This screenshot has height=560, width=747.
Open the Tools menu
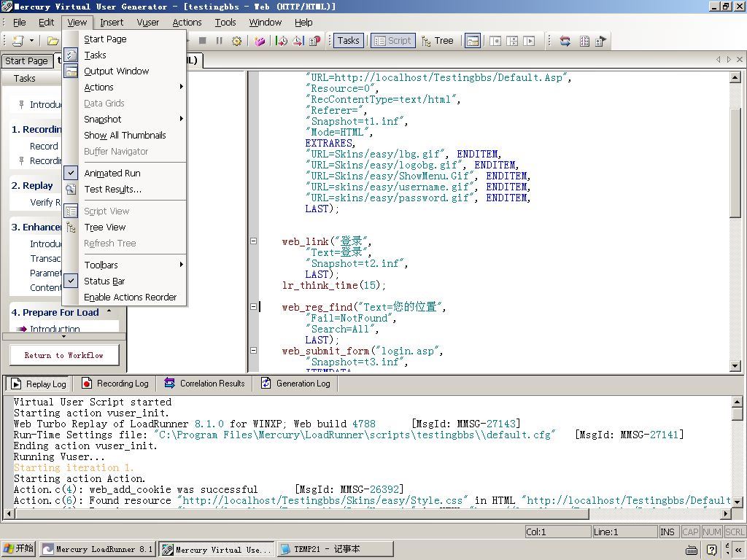(225, 23)
